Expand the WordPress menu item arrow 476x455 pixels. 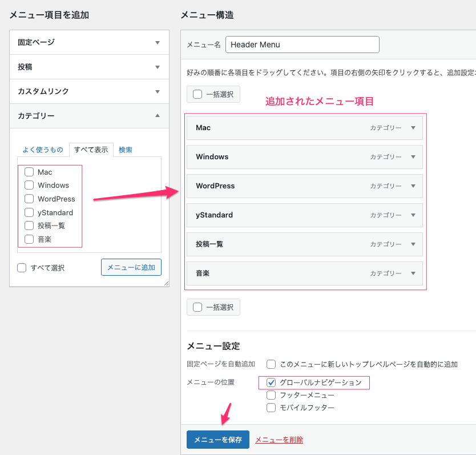tap(413, 186)
